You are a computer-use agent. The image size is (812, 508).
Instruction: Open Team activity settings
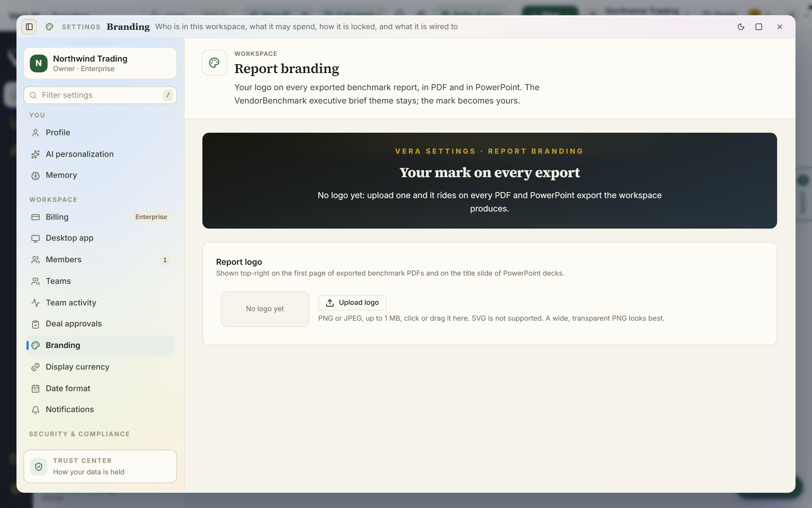(x=100, y=302)
